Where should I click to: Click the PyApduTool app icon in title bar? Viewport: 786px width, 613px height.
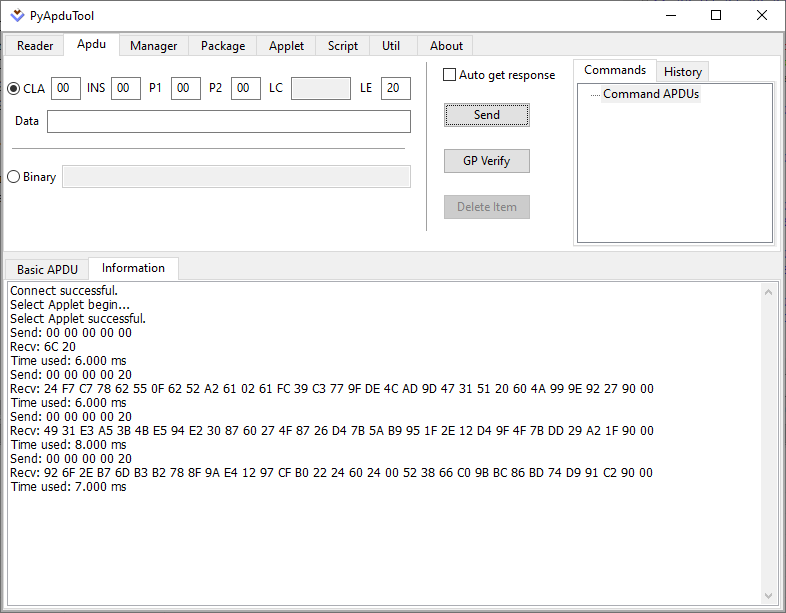(x=17, y=16)
